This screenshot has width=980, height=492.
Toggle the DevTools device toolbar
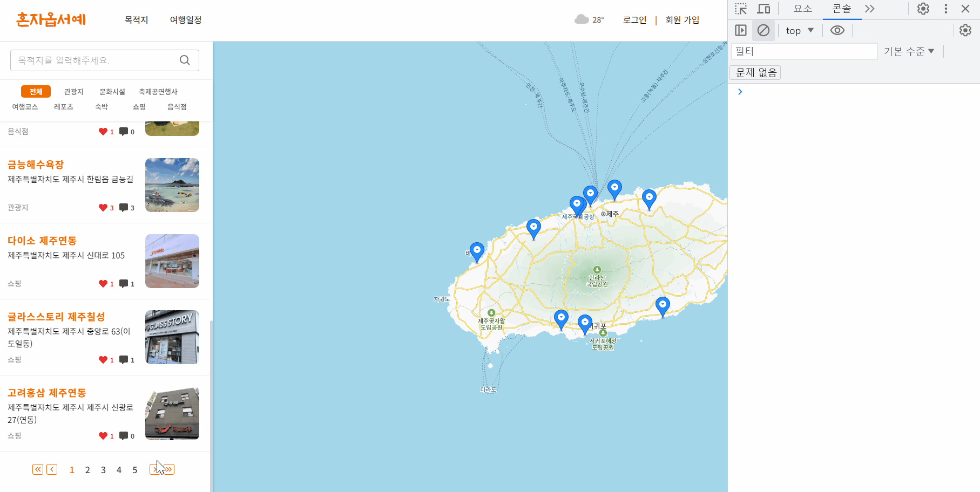(763, 9)
